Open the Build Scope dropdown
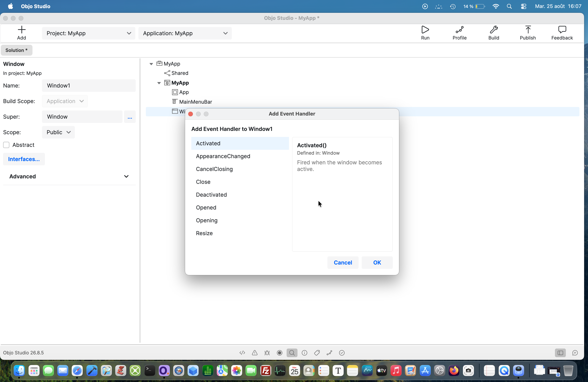This screenshot has width=588, height=382. [65, 101]
